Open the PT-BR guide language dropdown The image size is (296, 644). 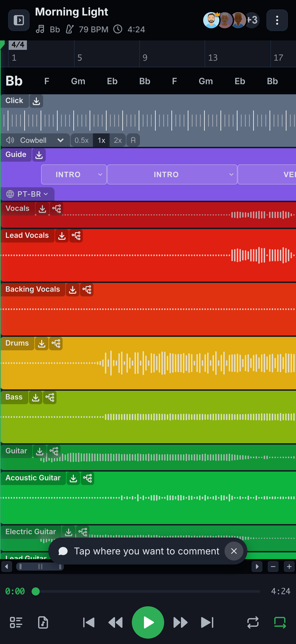(x=28, y=194)
